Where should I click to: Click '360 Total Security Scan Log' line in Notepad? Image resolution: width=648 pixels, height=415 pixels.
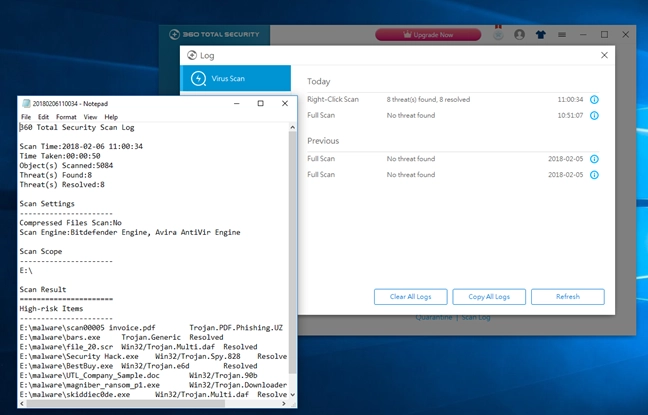coord(77,127)
